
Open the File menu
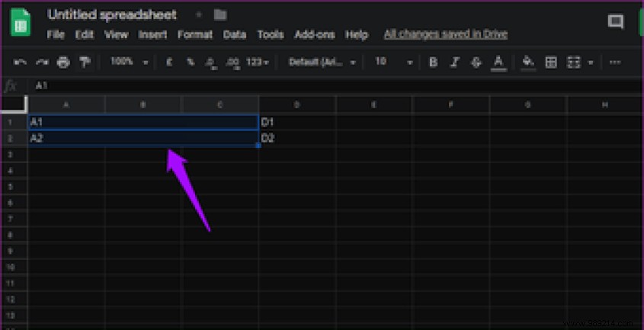[56, 34]
